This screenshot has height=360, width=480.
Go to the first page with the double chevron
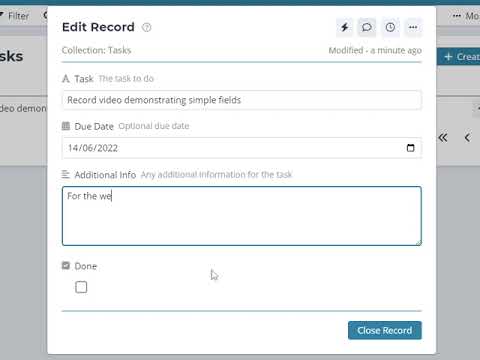click(443, 137)
